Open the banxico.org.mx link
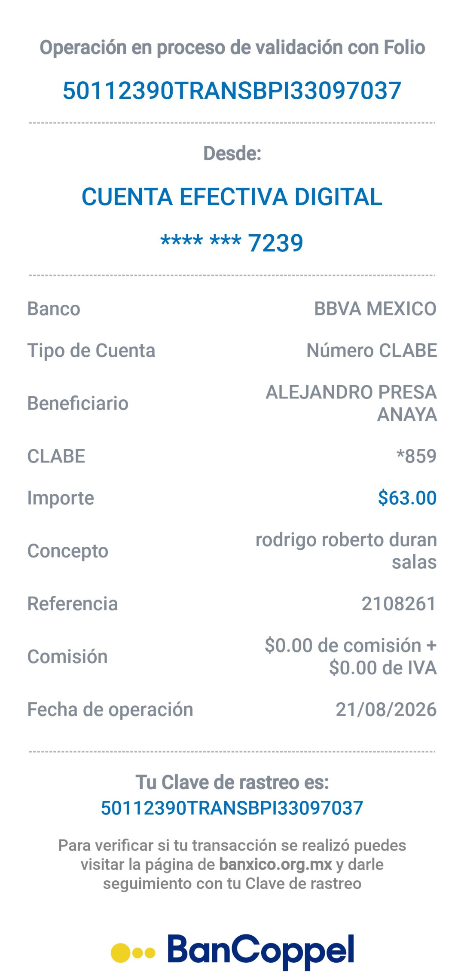Viewport: 464px width, 980px height. pos(275,864)
